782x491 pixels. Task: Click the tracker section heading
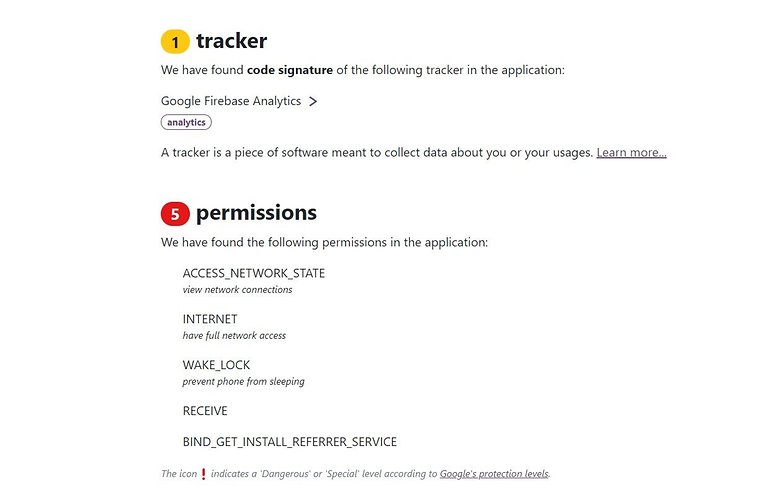231,41
